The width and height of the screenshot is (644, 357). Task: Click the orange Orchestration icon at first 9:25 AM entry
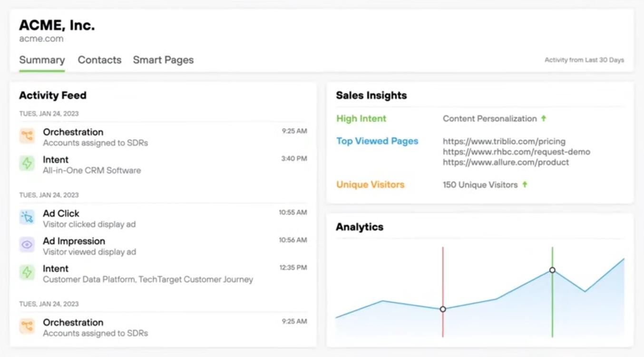click(27, 136)
